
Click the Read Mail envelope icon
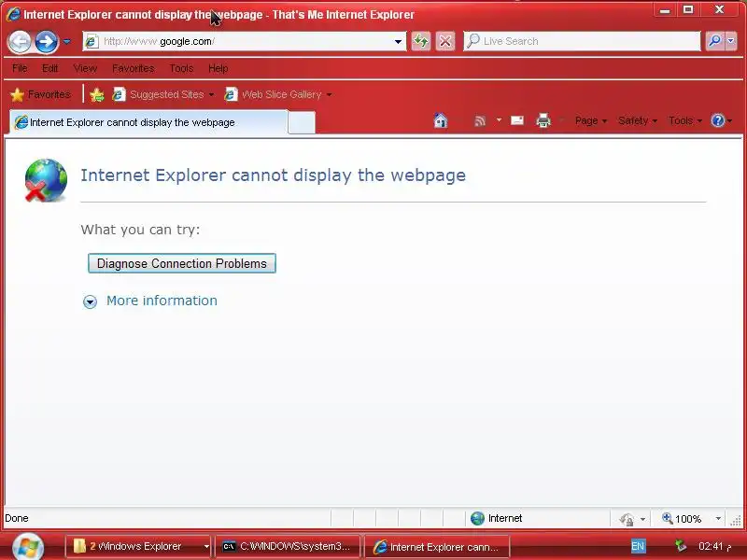pyautogui.click(x=517, y=120)
